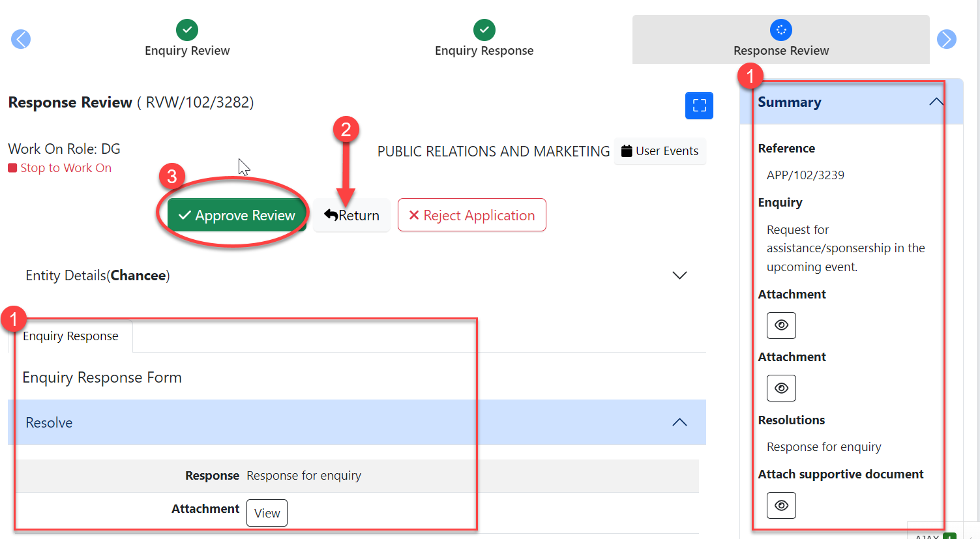
Task: Open the attachment with View button
Action: tap(267, 513)
